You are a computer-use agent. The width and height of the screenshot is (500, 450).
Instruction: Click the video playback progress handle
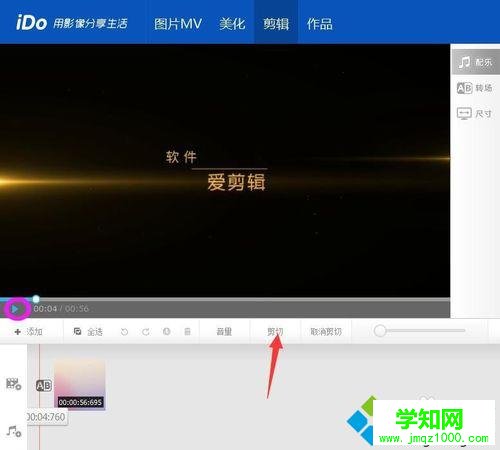point(36,299)
